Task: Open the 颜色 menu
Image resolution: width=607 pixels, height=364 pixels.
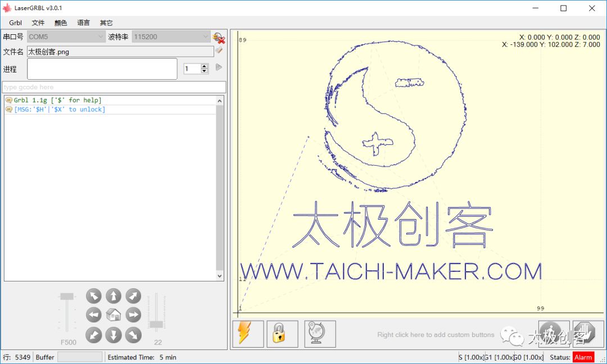Action: (x=61, y=23)
